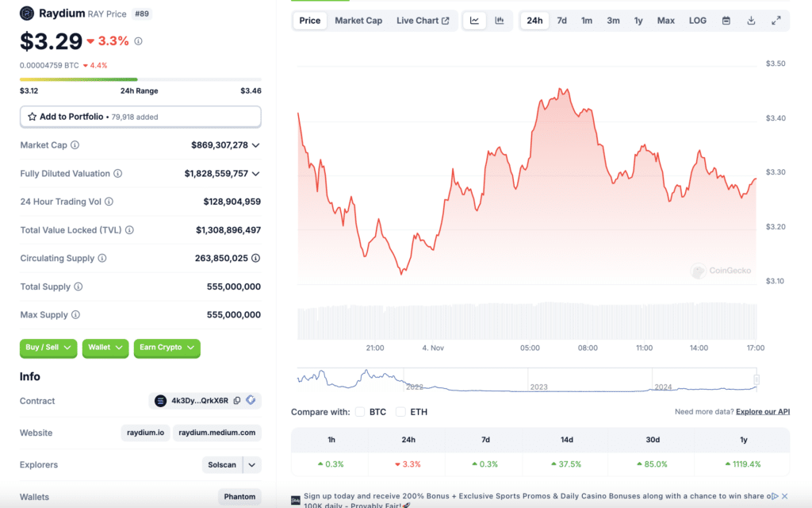Copy the contract address icon

237,400
